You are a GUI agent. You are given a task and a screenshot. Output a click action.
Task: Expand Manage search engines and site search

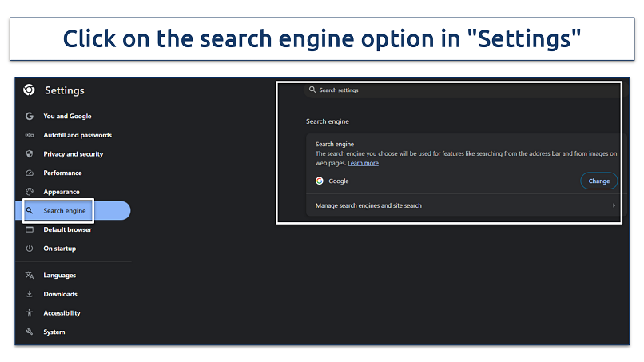614,205
